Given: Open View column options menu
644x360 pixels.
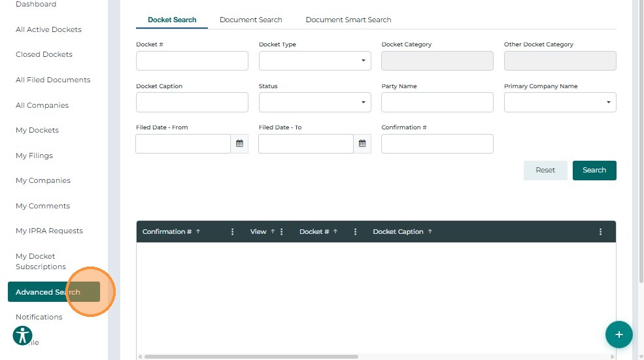Looking at the screenshot, I should pyautogui.click(x=282, y=232).
